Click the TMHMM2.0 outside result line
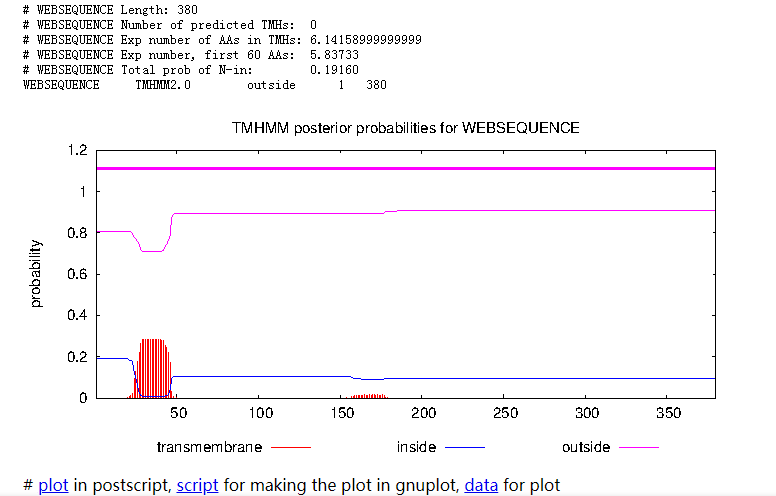 click(x=205, y=85)
